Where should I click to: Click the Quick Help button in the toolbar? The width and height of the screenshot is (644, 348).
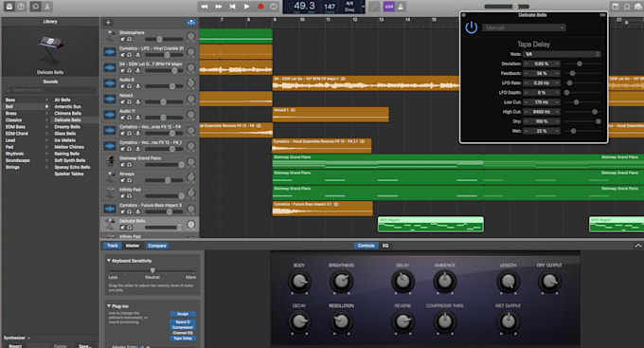click(21, 7)
